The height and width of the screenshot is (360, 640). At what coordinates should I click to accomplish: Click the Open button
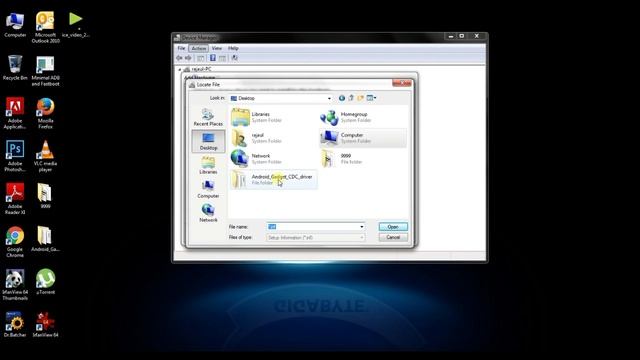pos(393,227)
